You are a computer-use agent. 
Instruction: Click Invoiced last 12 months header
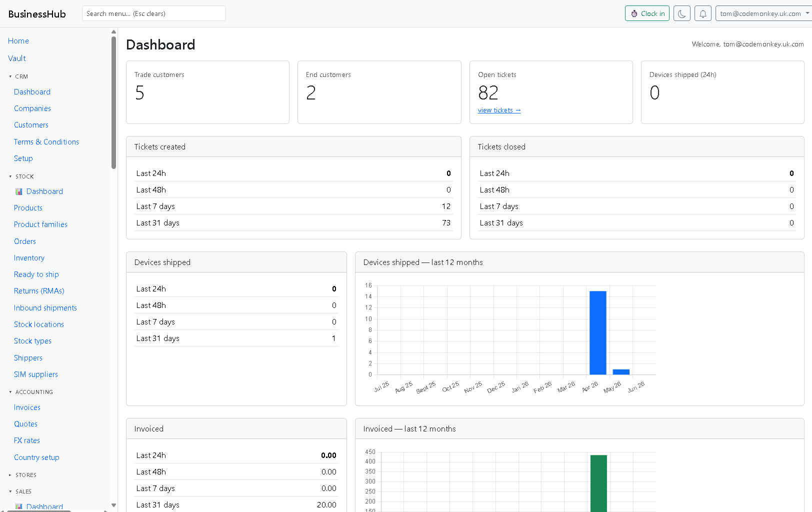coord(579,429)
